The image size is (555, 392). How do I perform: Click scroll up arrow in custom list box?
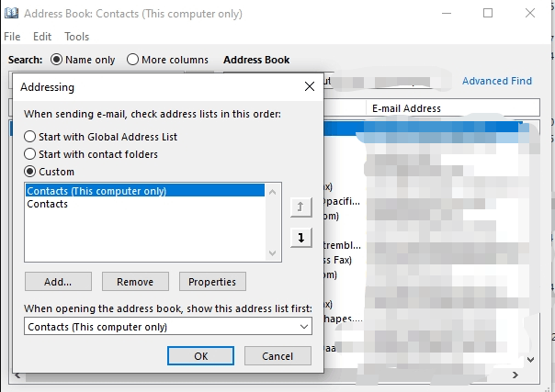(273, 192)
